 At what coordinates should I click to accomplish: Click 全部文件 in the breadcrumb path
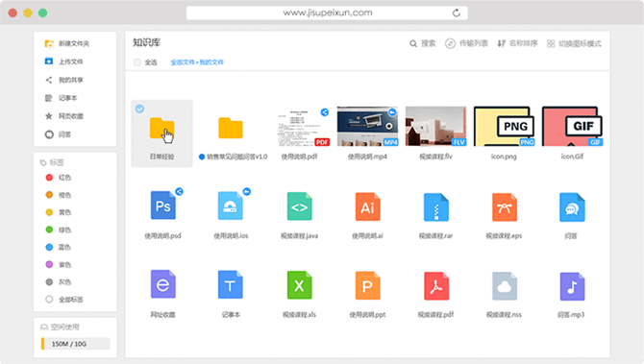pyautogui.click(x=183, y=62)
